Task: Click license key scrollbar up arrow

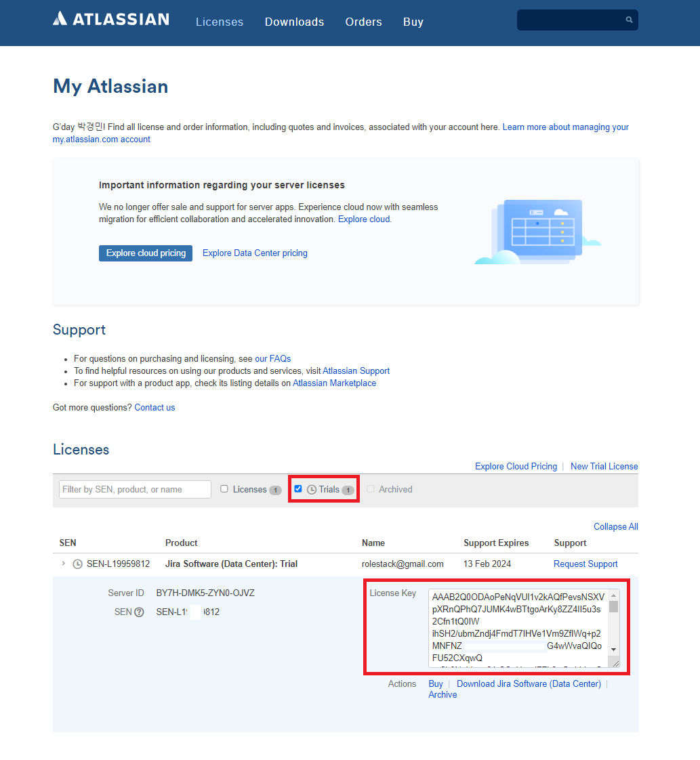Action: click(x=613, y=595)
